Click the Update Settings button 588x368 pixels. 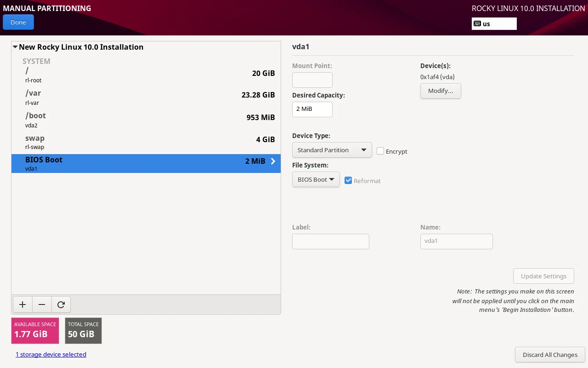coord(543,276)
